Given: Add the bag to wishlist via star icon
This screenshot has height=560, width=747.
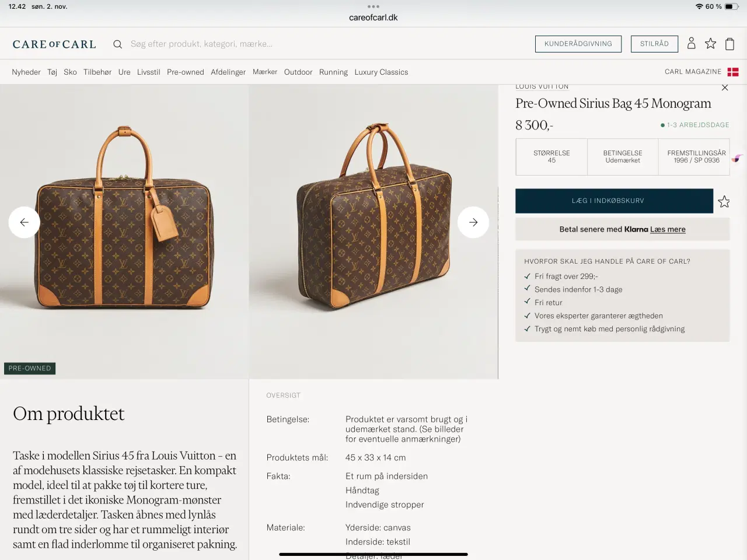Looking at the screenshot, I should (x=724, y=201).
